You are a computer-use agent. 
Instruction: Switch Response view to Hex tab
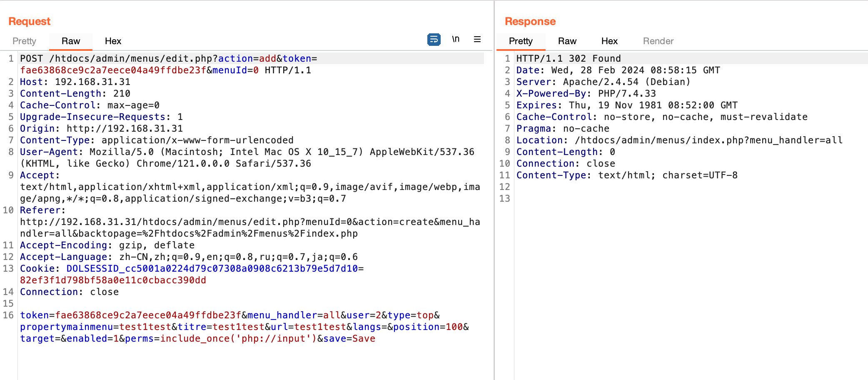(609, 41)
